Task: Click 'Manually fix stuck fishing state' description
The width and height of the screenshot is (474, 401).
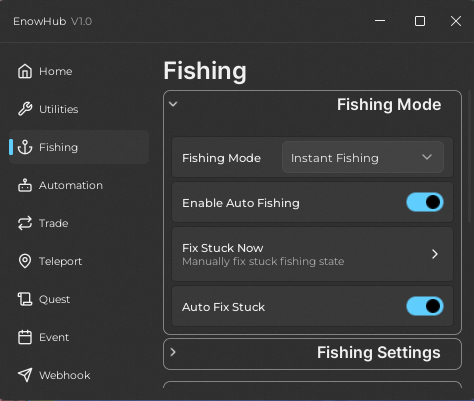Action: pyautogui.click(x=263, y=261)
